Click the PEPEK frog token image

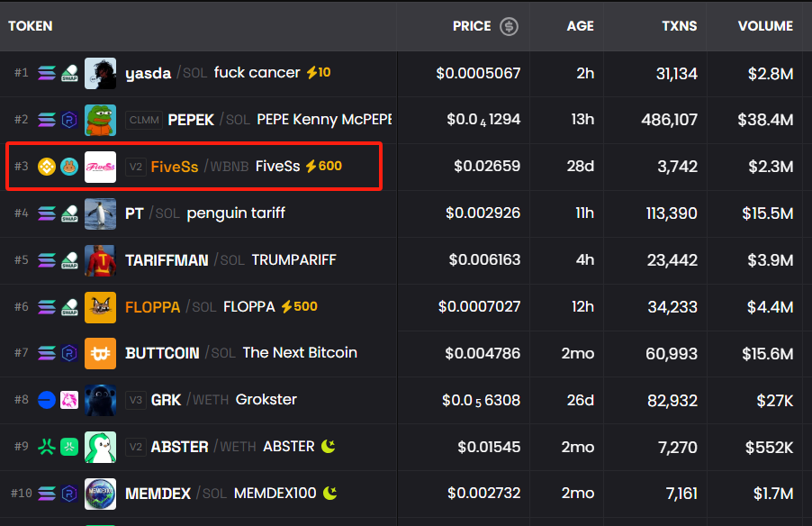(x=100, y=120)
